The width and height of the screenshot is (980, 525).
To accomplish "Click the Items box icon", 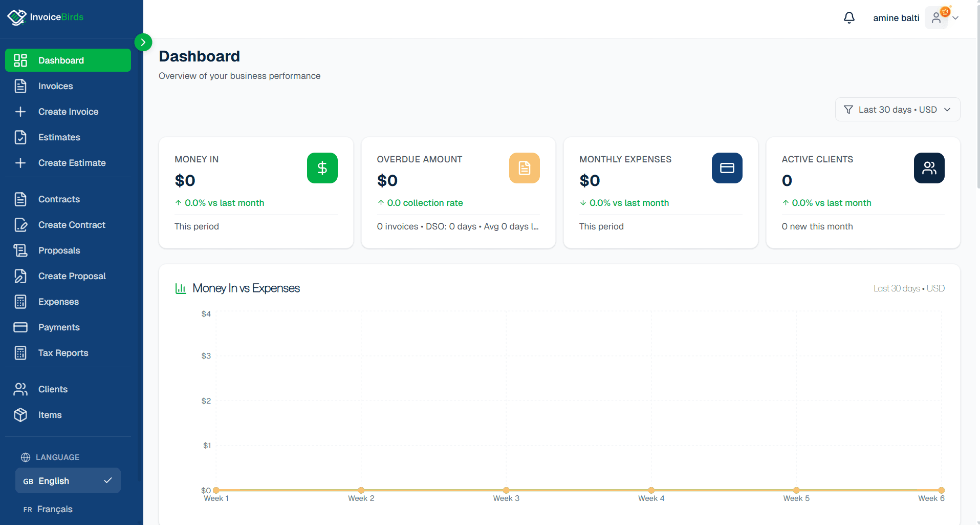I will point(20,415).
